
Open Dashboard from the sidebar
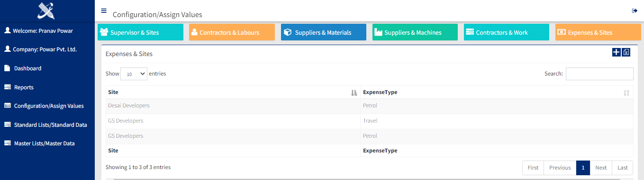tap(27, 68)
